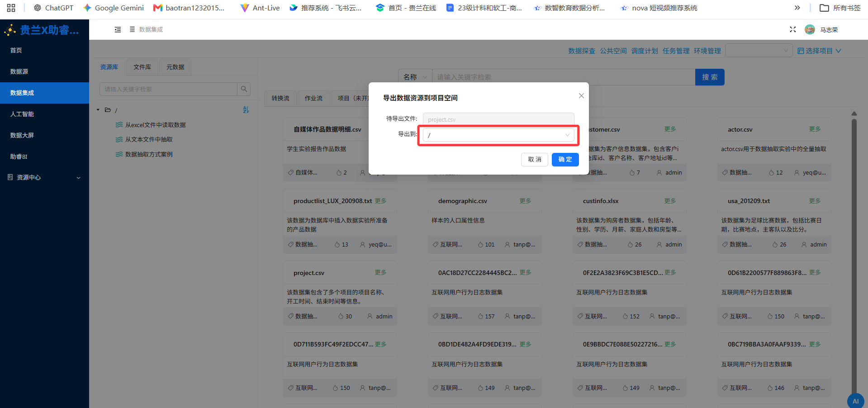Expand 资源中心 menu
This screenshot has width=868, height=408.
pos(44,177)
